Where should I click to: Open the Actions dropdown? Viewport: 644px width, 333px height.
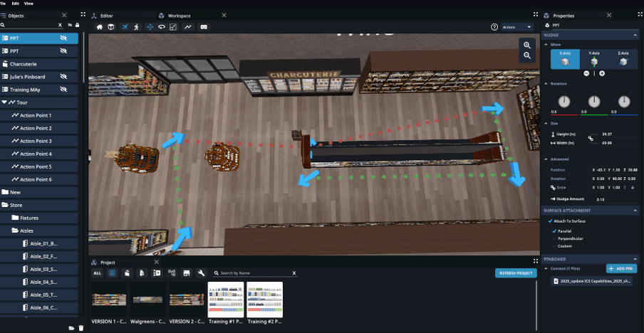point(517,27)
